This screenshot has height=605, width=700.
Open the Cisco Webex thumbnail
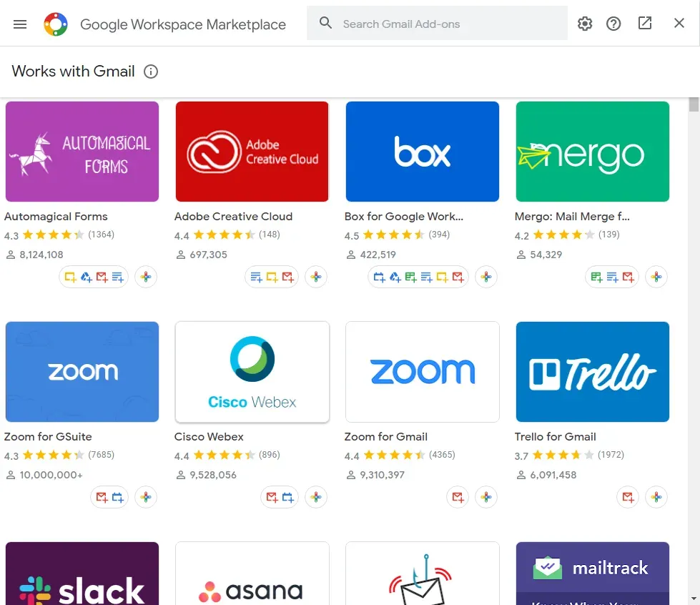[252, 371]
